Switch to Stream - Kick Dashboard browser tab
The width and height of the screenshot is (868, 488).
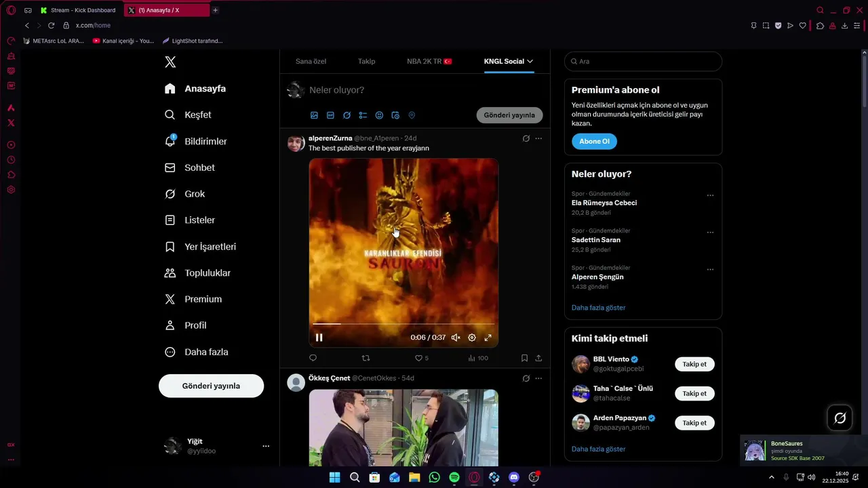(79, 10)
